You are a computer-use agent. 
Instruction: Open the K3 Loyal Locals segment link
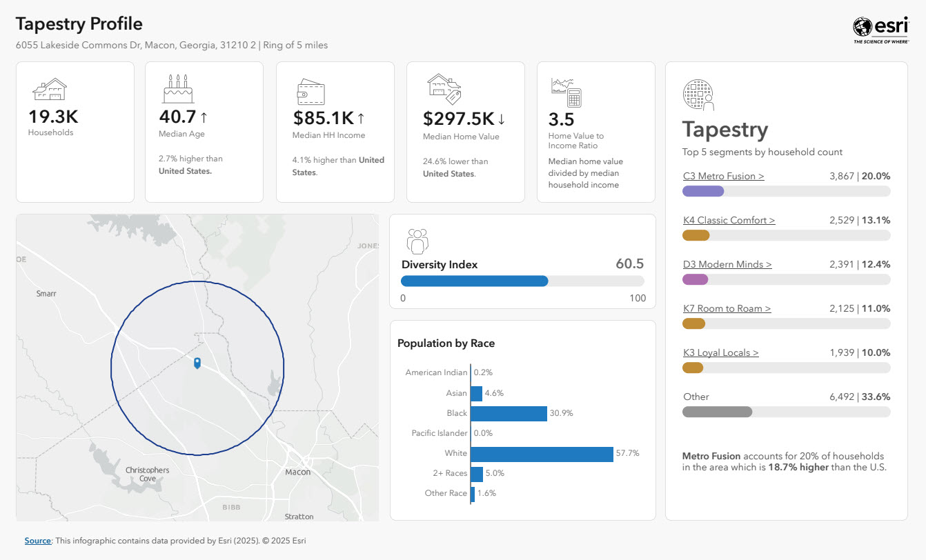(721, 352)
